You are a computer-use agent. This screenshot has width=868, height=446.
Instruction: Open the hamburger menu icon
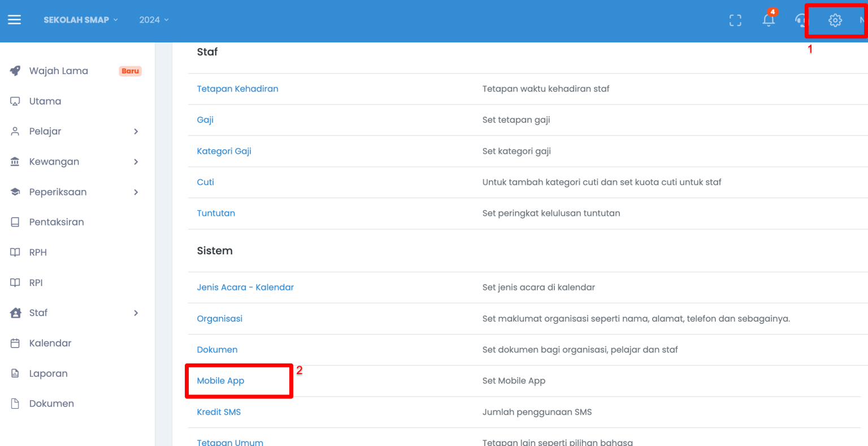(14, 20)
